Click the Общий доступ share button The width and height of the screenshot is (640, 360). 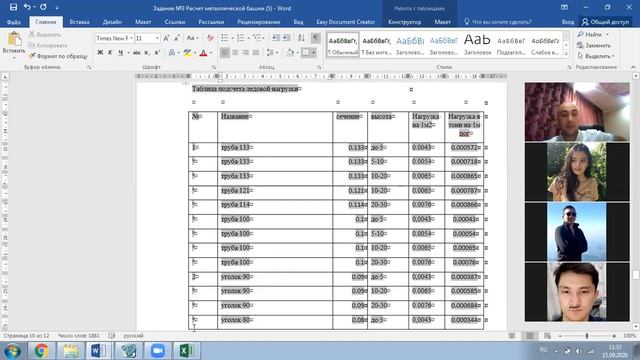pyautogui.click(x=605, y=22)
